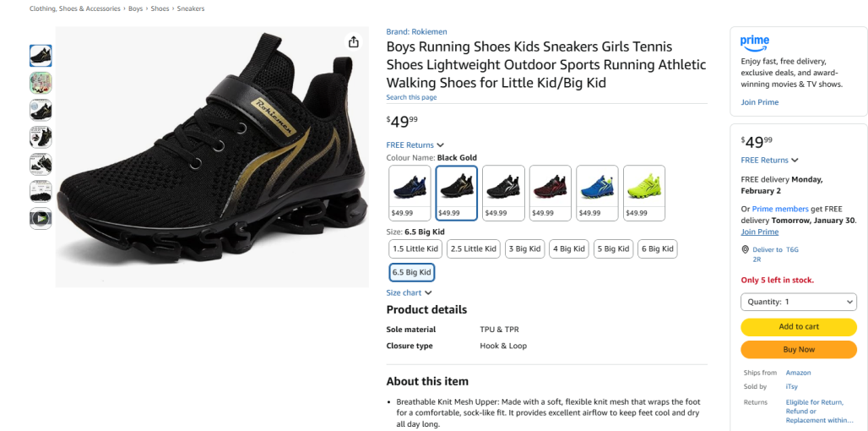Choose size 6 Big Kid

[x=657, y=248]
